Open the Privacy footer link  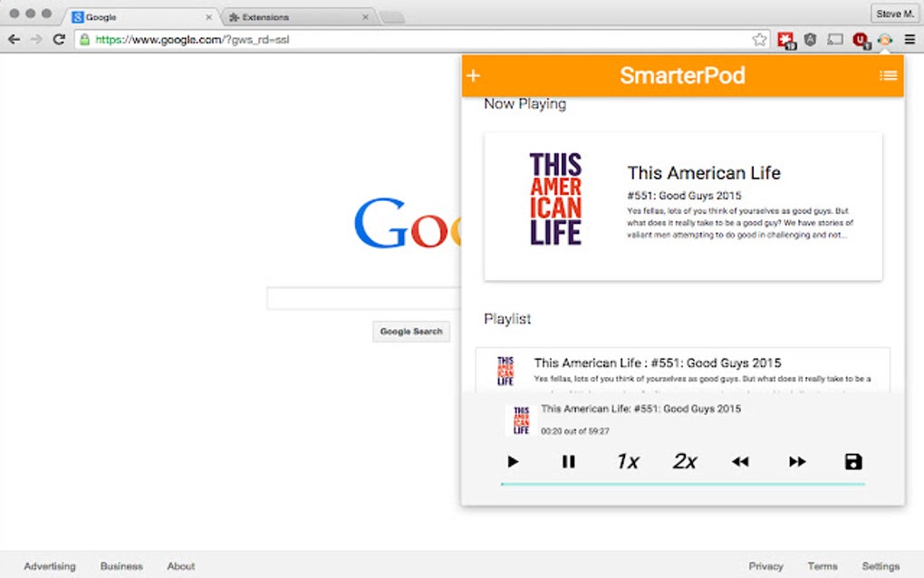(765, 565)
